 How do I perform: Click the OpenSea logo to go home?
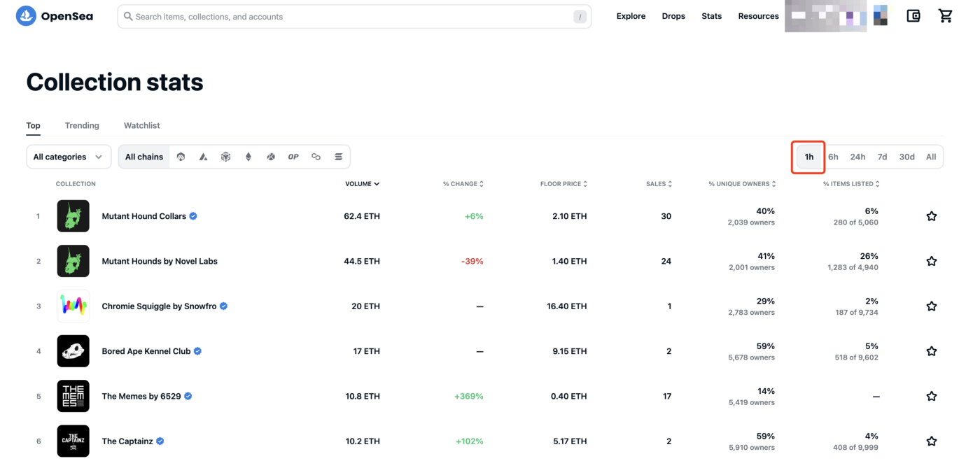click(x=55, y=16)
